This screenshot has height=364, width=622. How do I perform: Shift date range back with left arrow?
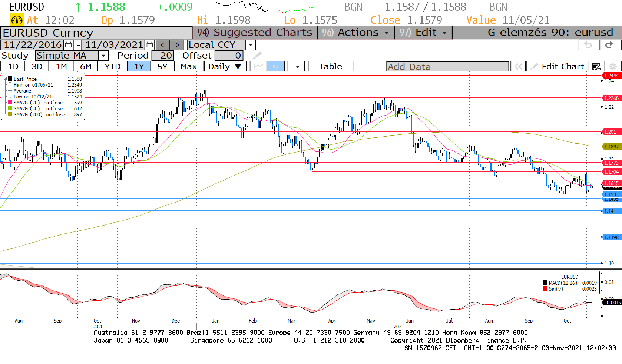[x=163, y=45]
